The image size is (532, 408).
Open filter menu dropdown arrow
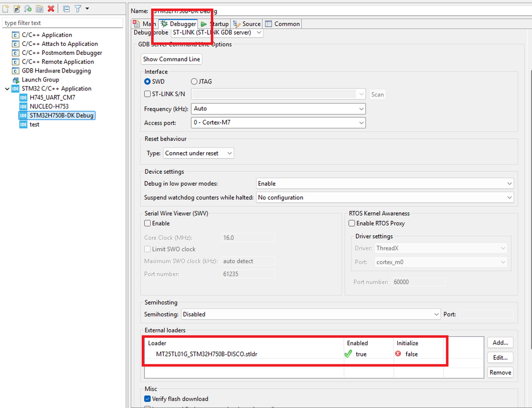pos(87,9)
